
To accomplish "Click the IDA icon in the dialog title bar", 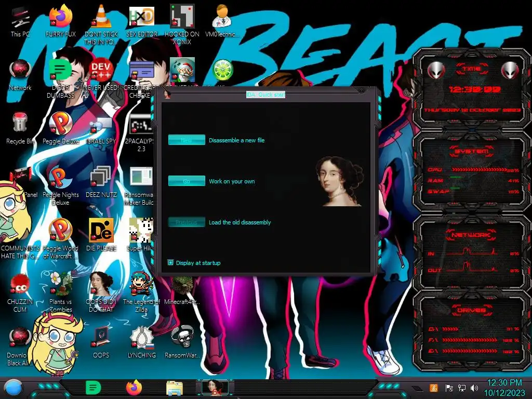I will coord(167,95).
